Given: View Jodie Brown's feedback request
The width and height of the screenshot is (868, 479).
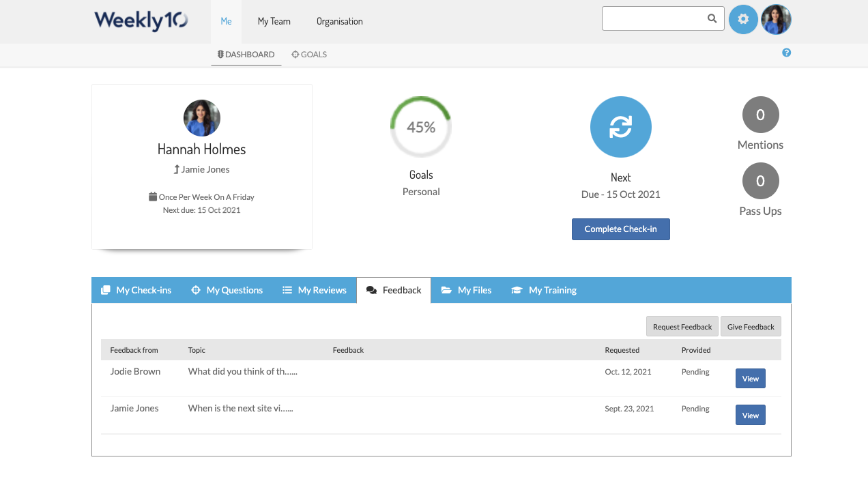Looking at the screenshot, I should [x=750, y=379].
